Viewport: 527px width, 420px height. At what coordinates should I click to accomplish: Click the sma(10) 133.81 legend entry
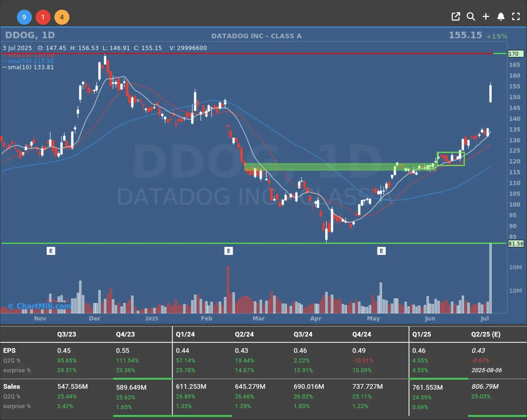click(x=28, y=67)
